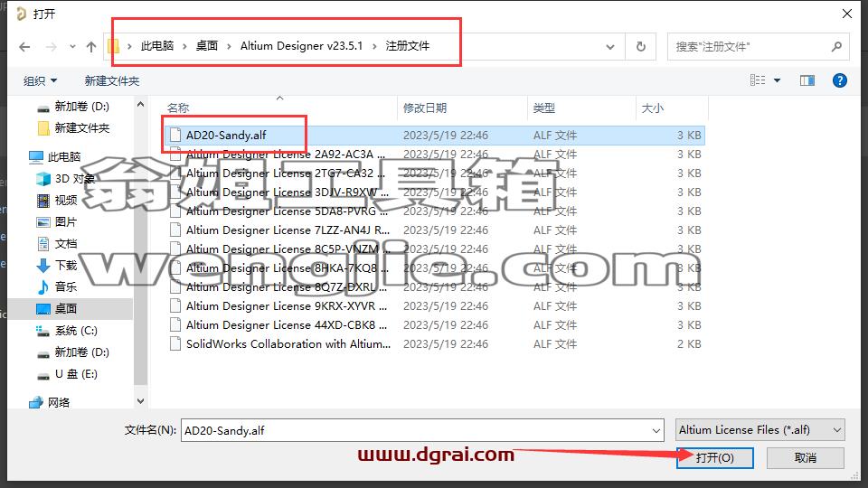This screenshot has height=488, width=868.
Task: Click the forward navigation arrow
Action: pyautogui.click(x=51, y=47)
